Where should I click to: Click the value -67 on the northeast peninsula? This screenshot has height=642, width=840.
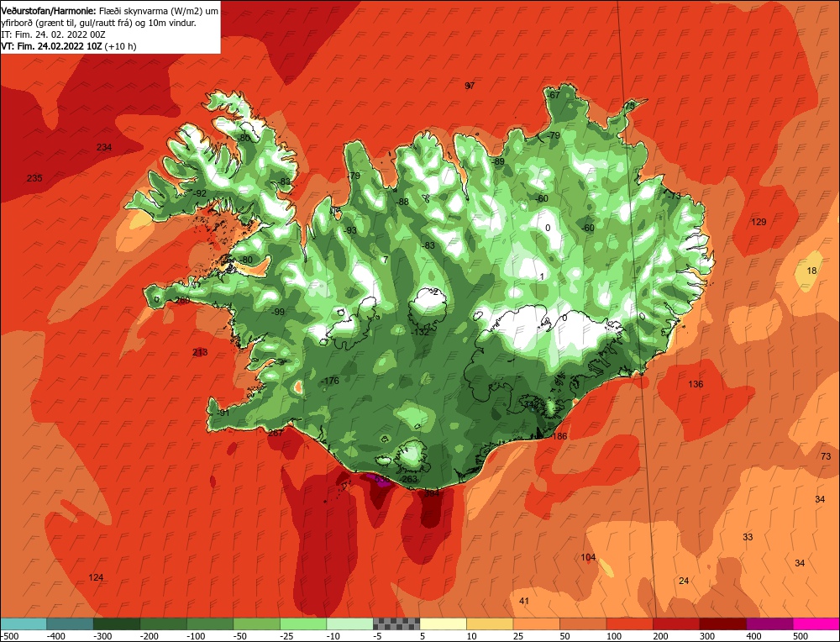[553, 95]
